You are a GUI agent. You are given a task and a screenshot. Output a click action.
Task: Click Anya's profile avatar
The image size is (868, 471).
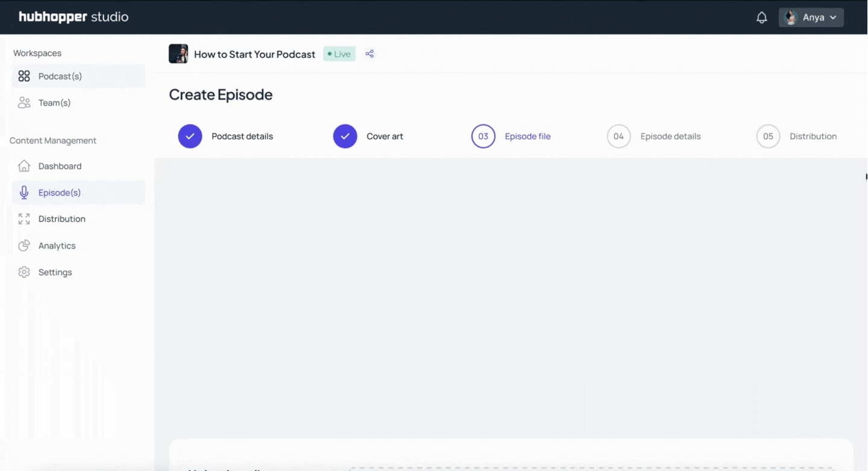pos(791,17)
